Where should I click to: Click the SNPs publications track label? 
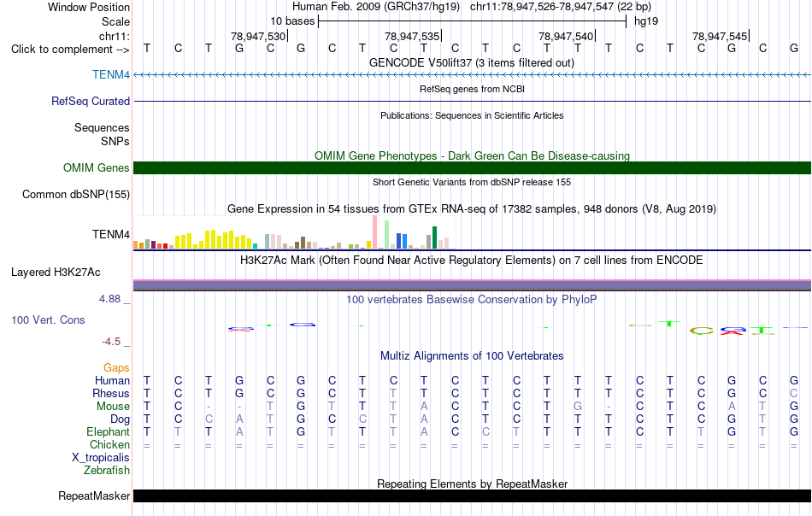click(115, 141)
